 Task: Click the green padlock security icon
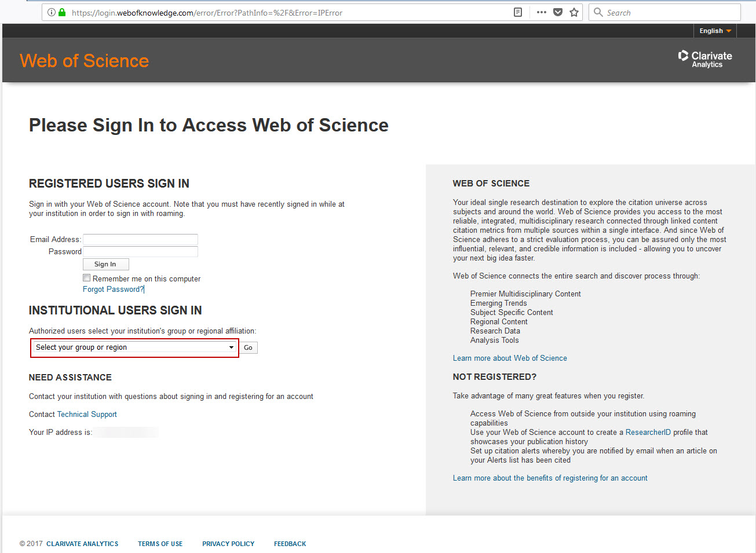coord(62,12)
